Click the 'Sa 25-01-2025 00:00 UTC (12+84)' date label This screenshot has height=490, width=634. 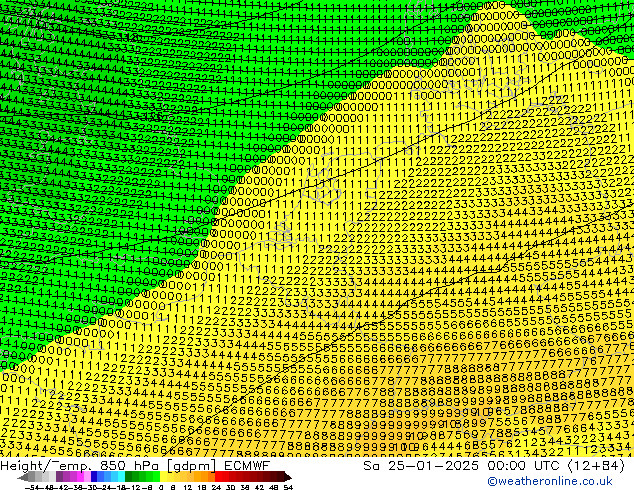[494, 465]
